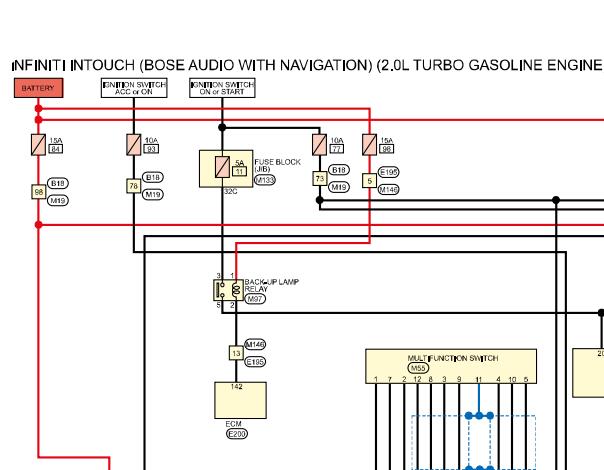Click the 5A rating text in the fuse block

pyautogui.click(x=239, y=163)
